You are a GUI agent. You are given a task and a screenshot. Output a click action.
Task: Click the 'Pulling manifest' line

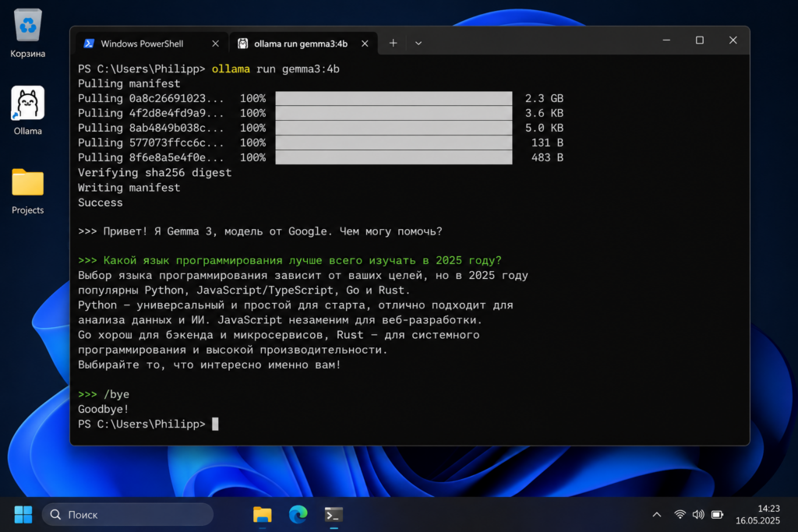point(129,84)
